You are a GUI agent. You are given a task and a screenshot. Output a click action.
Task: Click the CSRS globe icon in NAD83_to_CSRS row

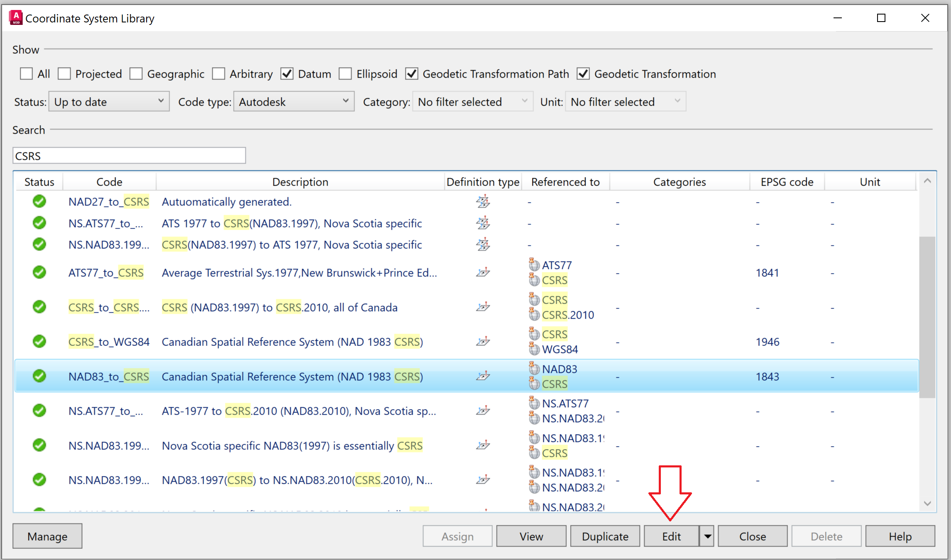point(534,384)
